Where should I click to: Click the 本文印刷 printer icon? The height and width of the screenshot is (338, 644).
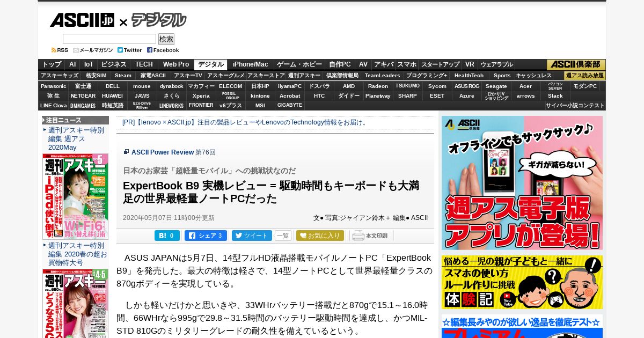pos(370,236)
